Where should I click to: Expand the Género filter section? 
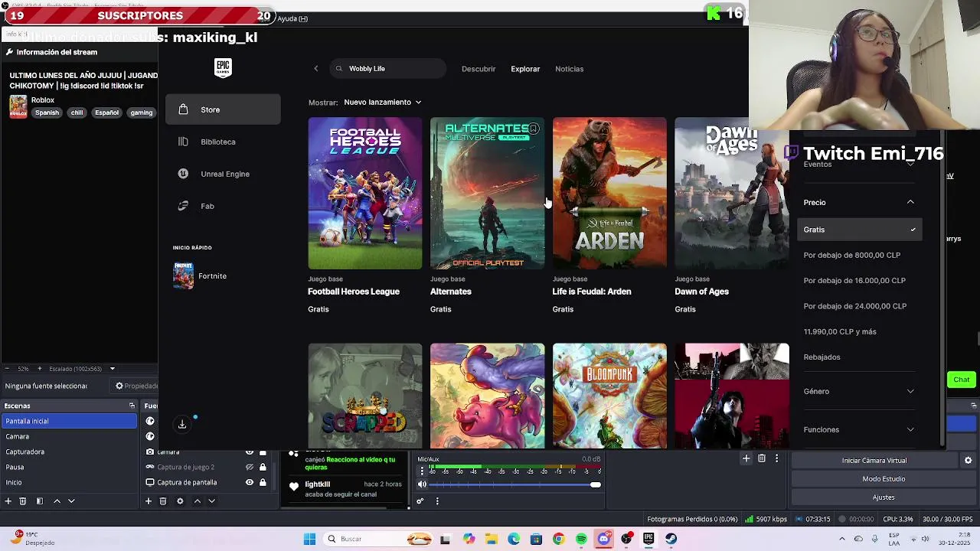coord(858,391)
